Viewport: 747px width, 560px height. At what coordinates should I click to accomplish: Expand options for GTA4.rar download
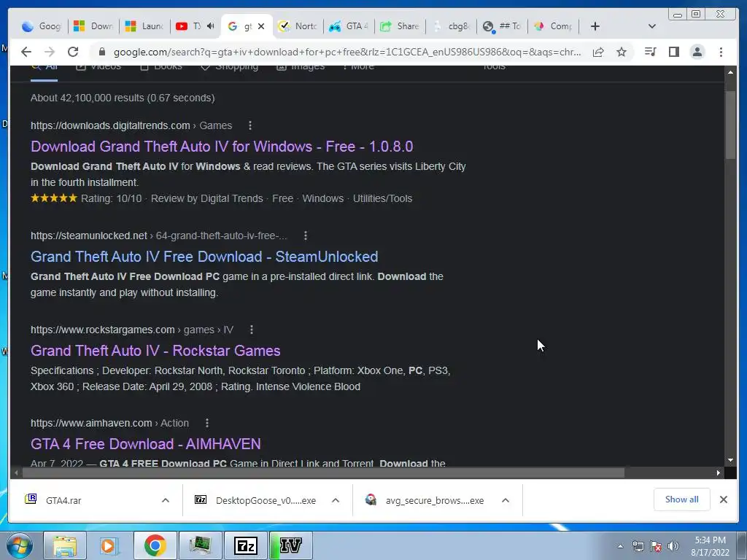point(166,500)
